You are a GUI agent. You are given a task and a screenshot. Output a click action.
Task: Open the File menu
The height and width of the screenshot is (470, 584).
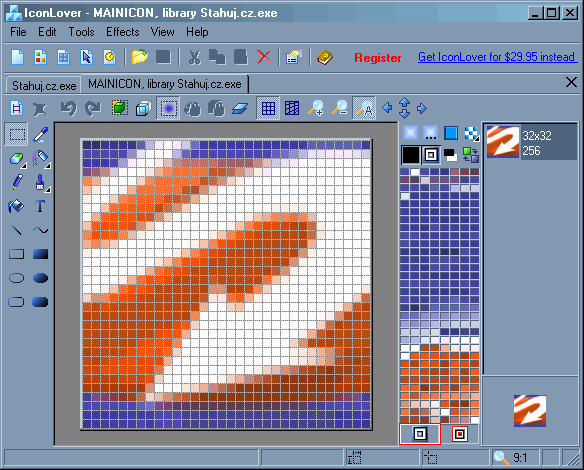click(x=18, y=32)
